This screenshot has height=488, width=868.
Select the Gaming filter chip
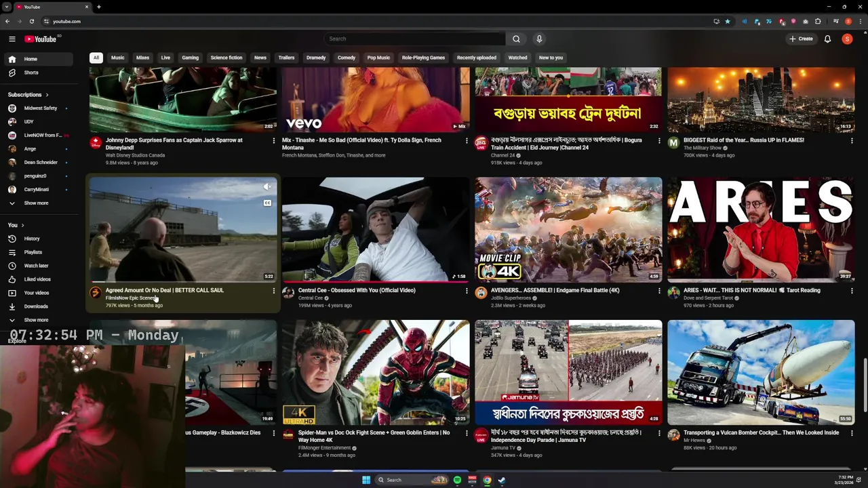click(191, 58)
